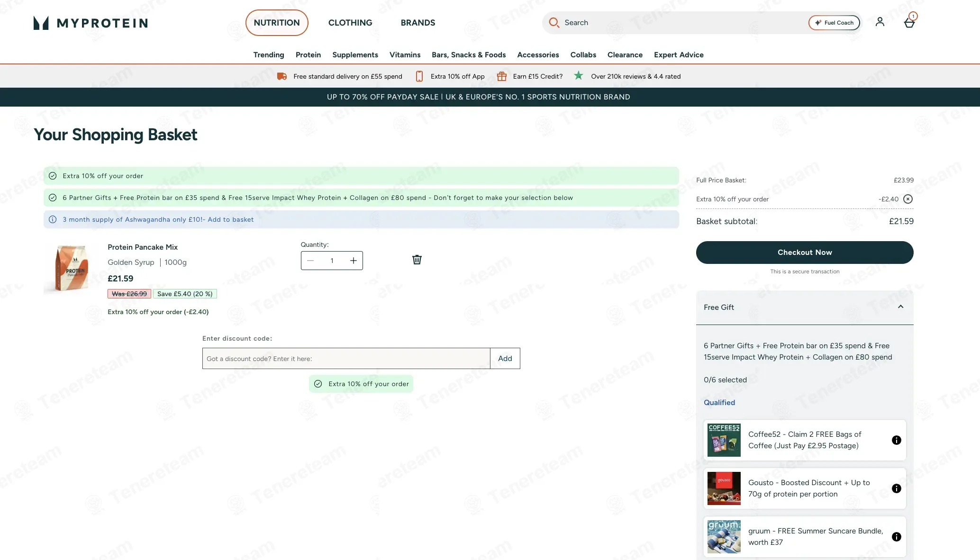Open the Protein Pancake Mix product image
The width and height of the screenshot is (980, 560).
click(x=71, y=268)
